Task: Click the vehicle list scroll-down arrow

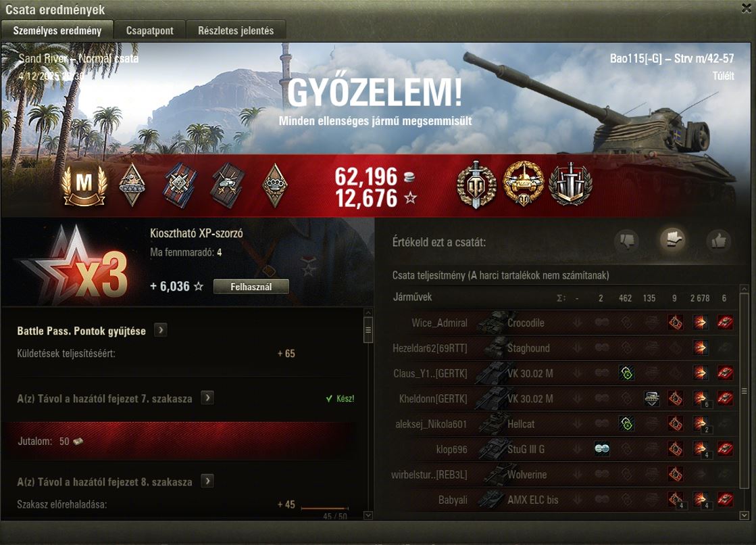Action: tap(744, 515)
